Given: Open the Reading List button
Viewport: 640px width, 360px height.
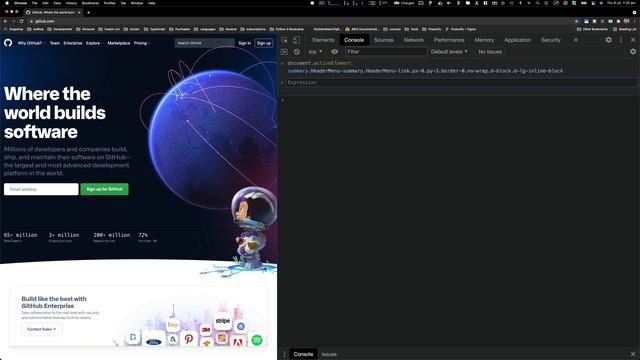Looking at the screenshot, I should point(624,29).
